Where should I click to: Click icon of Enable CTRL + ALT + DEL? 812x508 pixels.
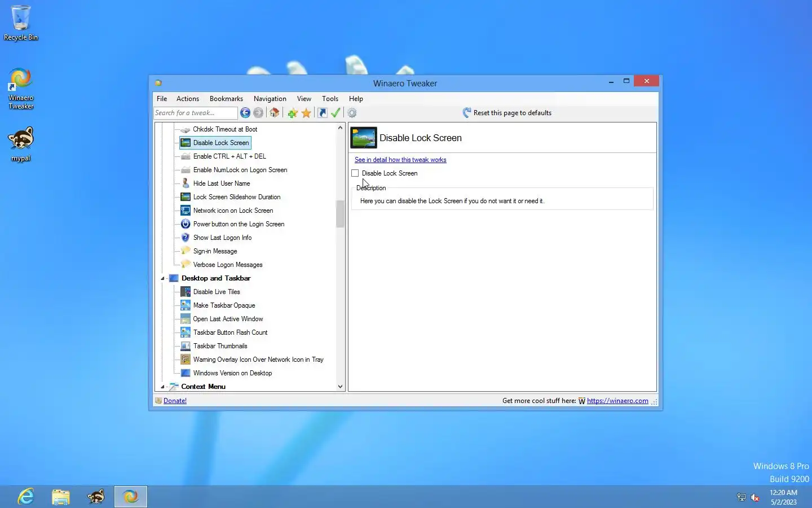186,156
